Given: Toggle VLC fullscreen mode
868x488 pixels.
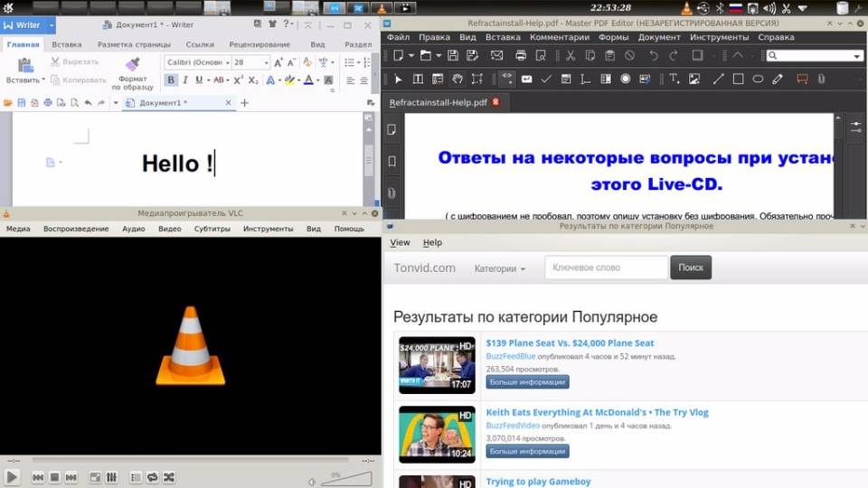Looking at the screenshot, I should [95, 477].
